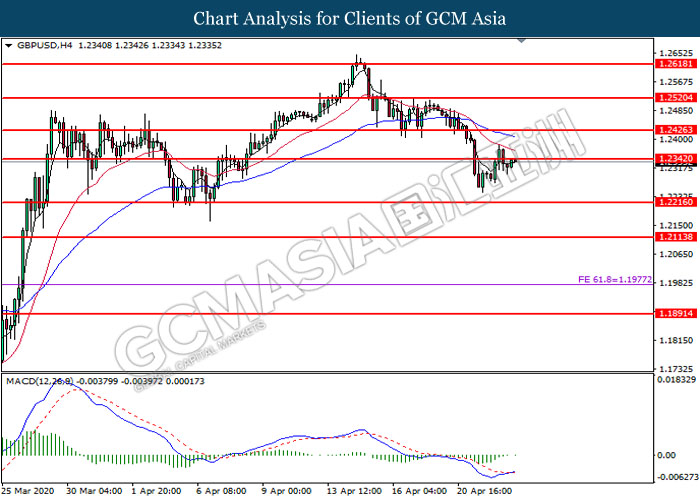The image size is (700, 500).
Task: Click the 1.23420 price level tag
Action: coord(676,158)
